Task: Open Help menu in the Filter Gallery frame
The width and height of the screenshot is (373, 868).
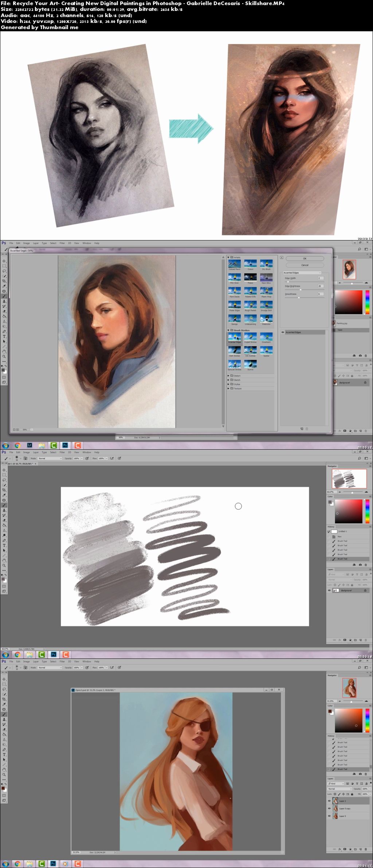Action: (x=97, y=243)
